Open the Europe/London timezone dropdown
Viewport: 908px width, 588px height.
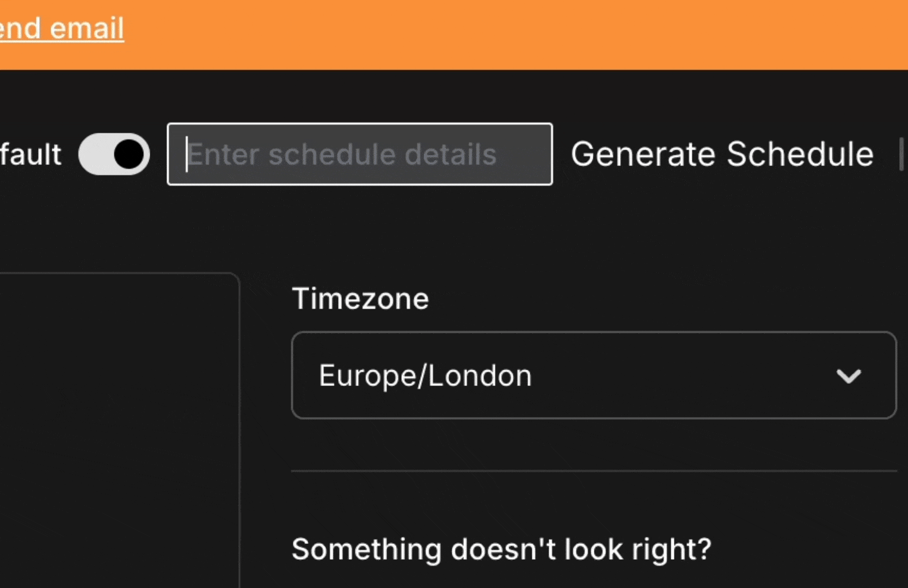point(593,375)
